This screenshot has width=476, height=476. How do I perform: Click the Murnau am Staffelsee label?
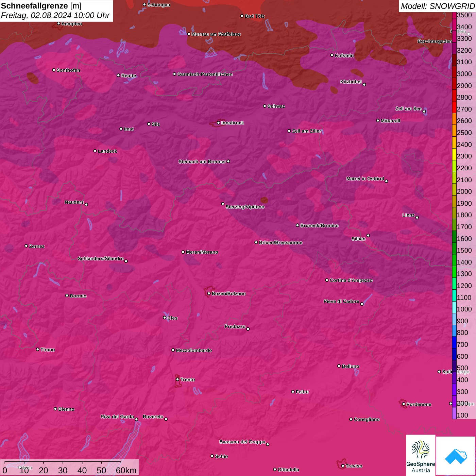point(216,34)
